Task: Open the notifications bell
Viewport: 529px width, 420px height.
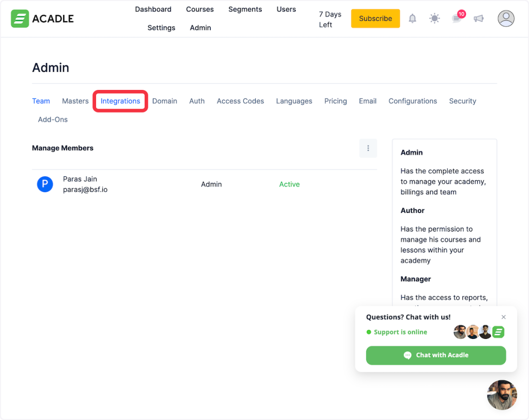Action: coord(412,19)
